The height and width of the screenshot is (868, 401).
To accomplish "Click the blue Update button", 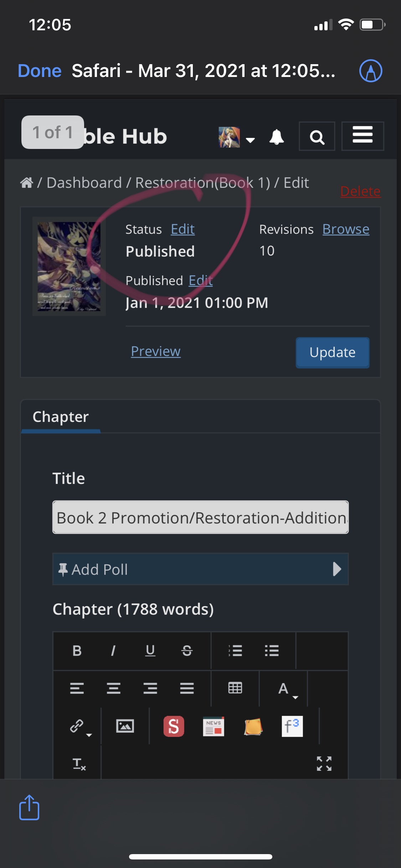I will [x=333, y=352].
